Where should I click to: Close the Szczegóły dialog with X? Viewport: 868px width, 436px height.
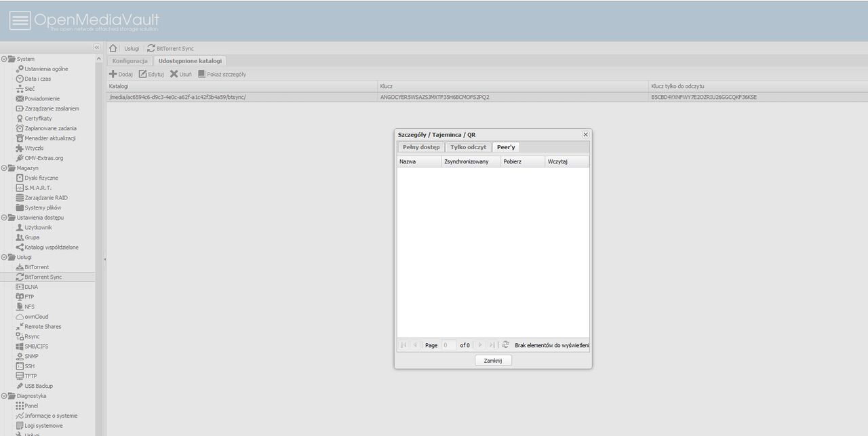(x=586, y=134)
